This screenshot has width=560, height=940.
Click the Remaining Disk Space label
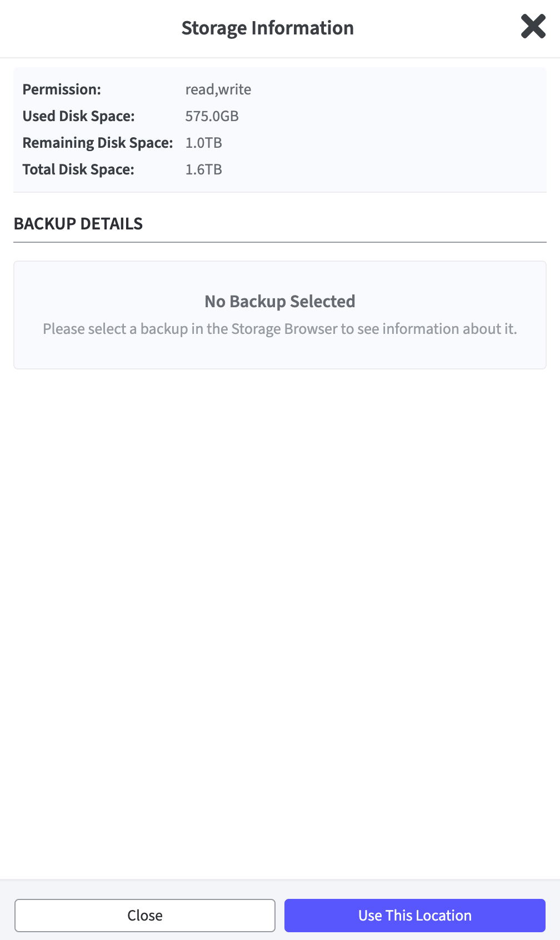pyautogui.click(x=98, y=143)
